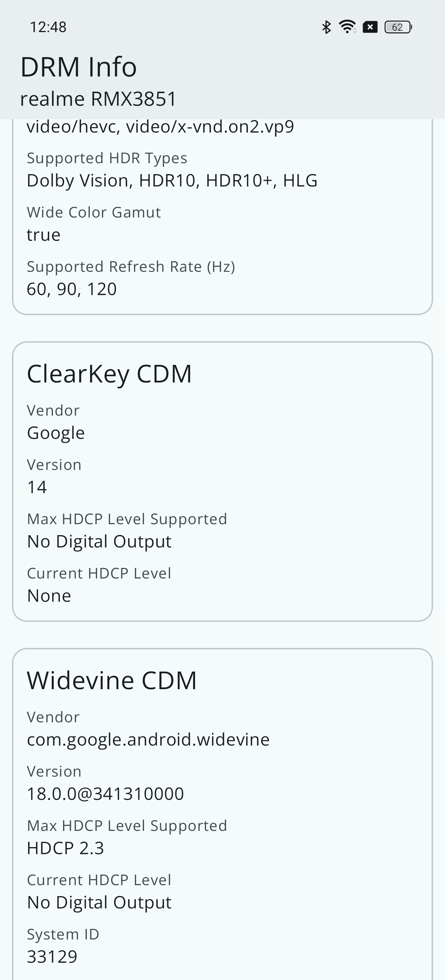Tap the refresh rate value 60, 90, 120
Image resolution: width=445 pixels, height=980 pixels.
(71, 289)
